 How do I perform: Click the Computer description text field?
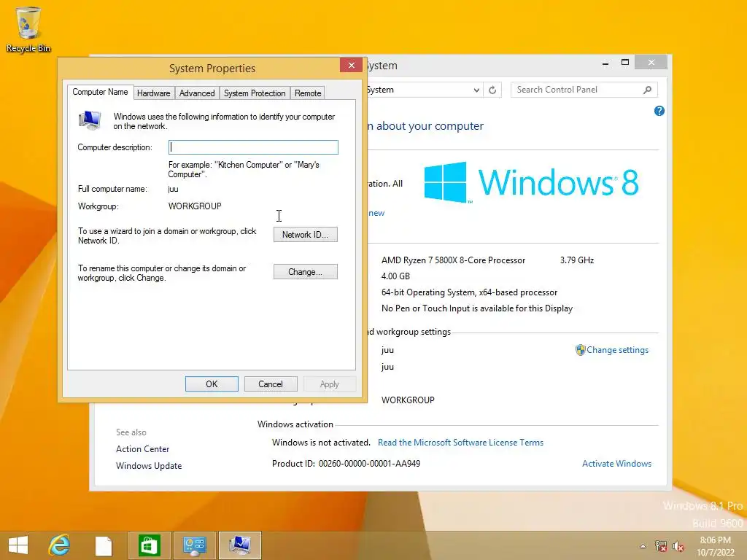point(253,147)
